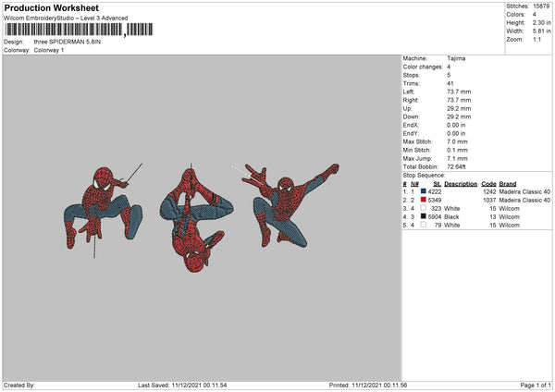
Task: Click the 'Stops:' label
Action: pyautogui.click(x=412, y=75)
